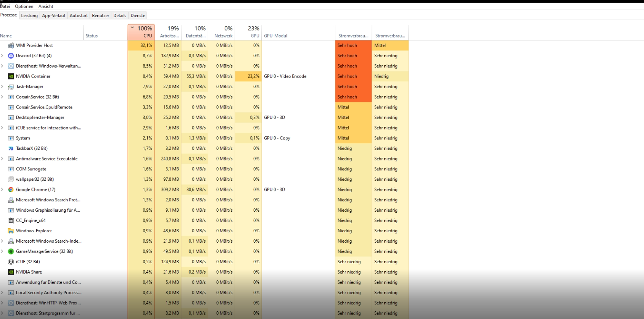Screen dimensions: 644x319
Task: Expand the Antimalware Service Executable group
Action: pyautogui.click(x=2, y=159)
